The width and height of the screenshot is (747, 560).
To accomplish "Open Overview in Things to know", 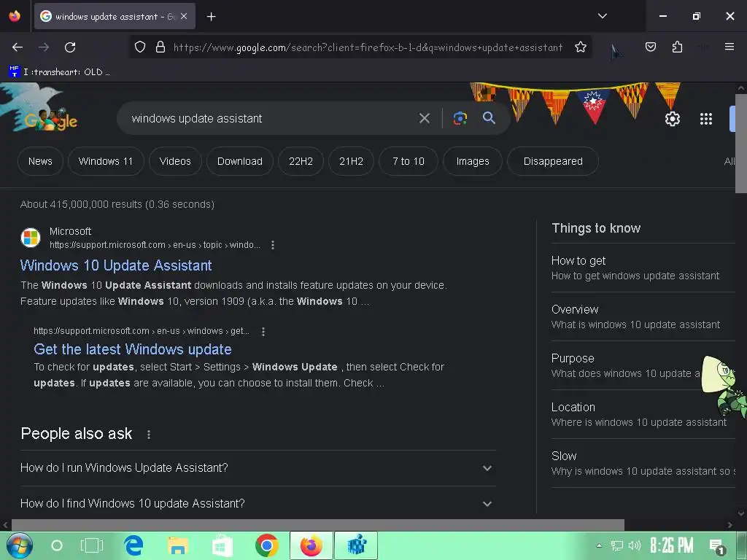I will tap(643, 316).
